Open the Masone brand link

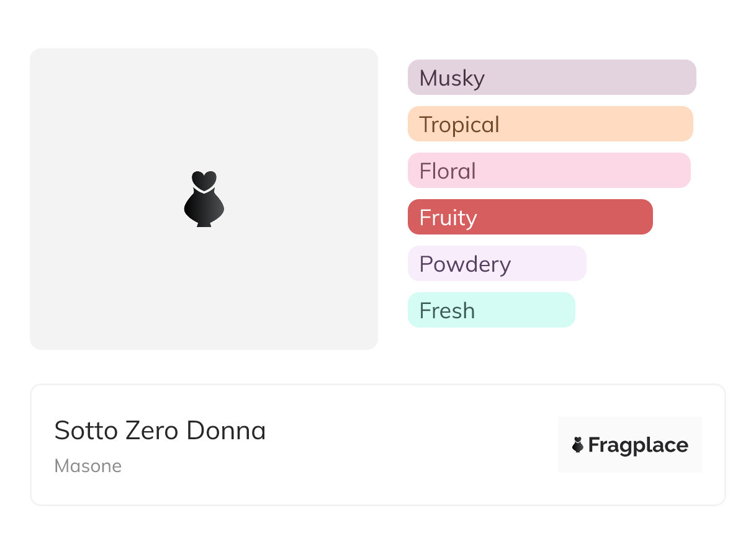(88, 466)
